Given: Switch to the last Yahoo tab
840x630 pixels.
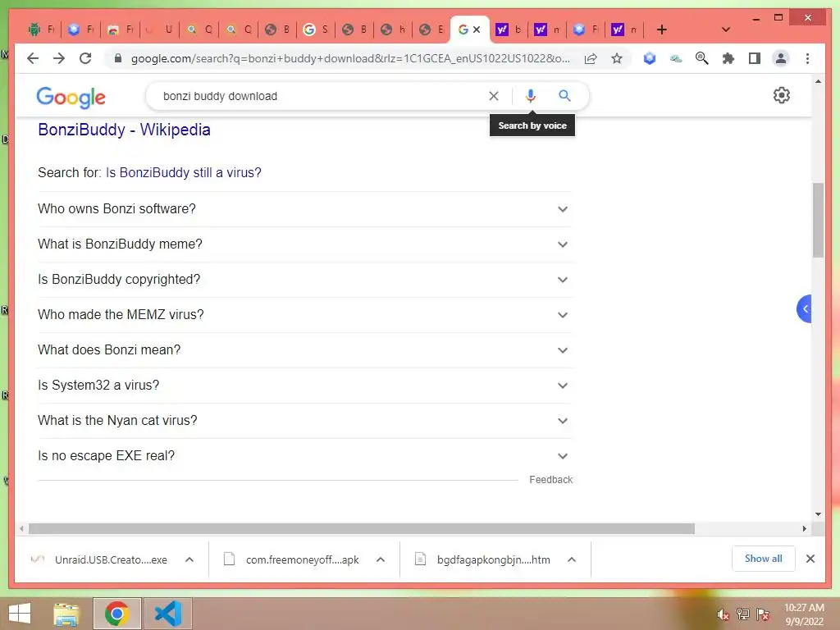Looking at the screenshot, I should coord(625,30).
